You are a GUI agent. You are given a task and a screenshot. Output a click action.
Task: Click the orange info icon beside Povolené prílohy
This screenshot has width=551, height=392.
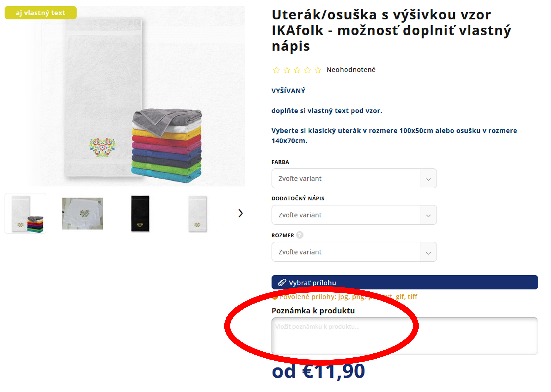(x=274, y=297)
